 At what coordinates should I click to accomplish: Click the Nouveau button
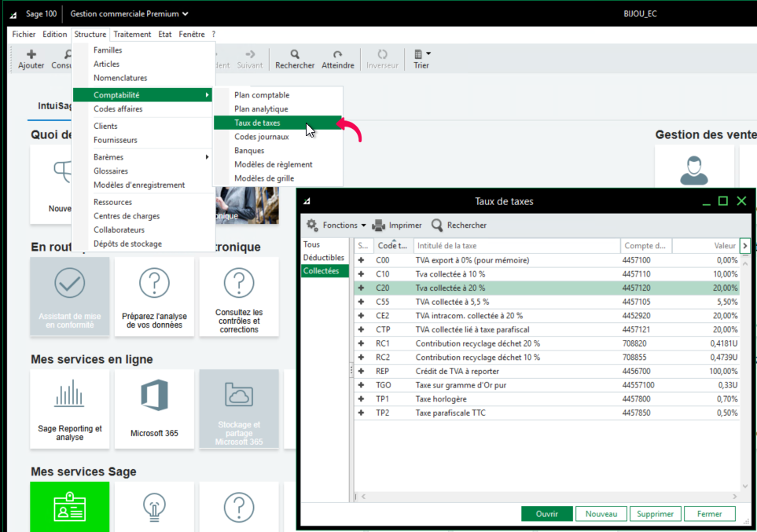pos(601,514)
